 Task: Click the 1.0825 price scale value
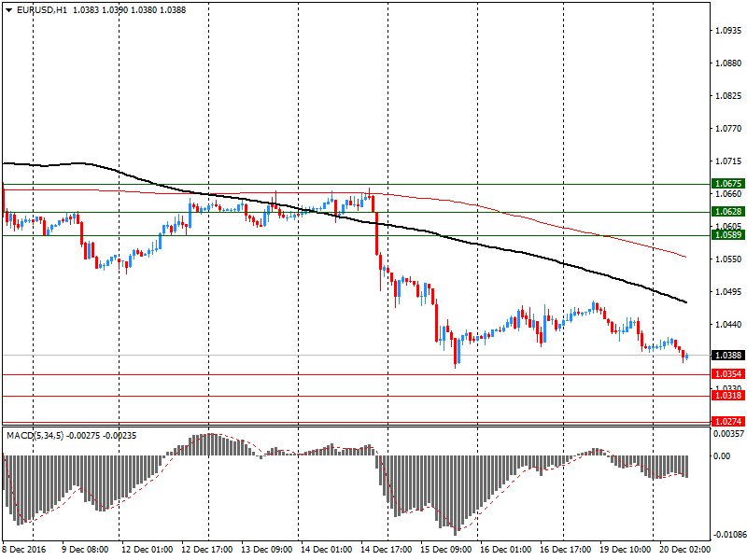pyautogui.click(x=729, y=96)
